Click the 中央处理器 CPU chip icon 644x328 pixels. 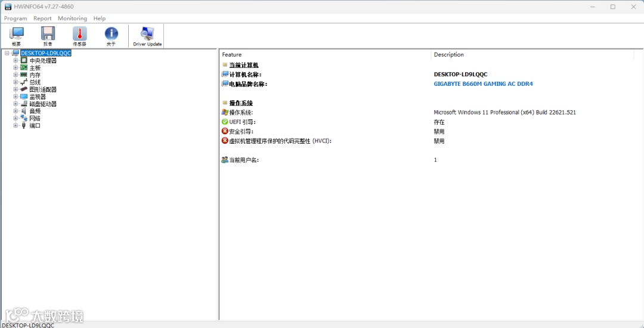(24, 60)
